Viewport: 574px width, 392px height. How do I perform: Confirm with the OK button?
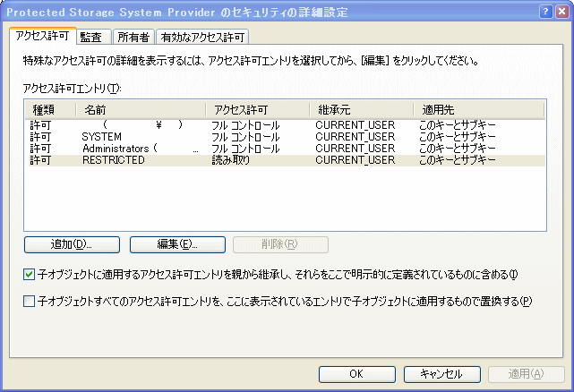(357, 374)
